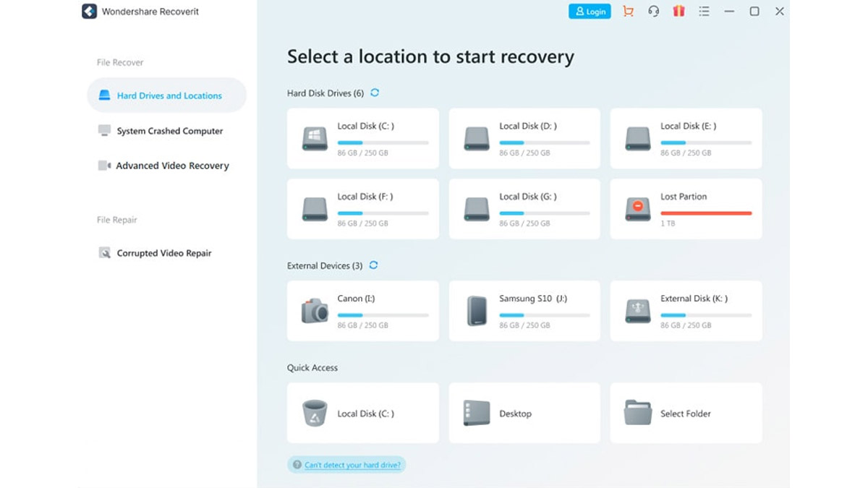
Task: Click the Local Disk (D: ) label
Action: 528,127
